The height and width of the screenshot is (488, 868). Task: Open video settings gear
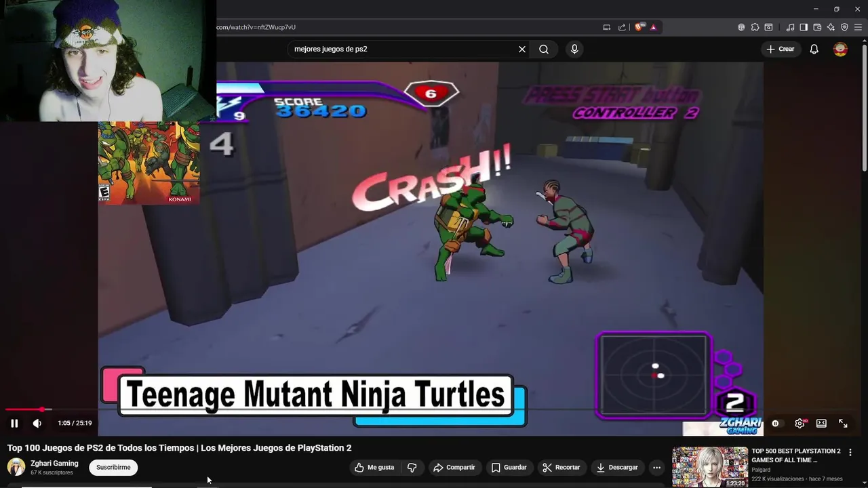click(x=800, y=423)
